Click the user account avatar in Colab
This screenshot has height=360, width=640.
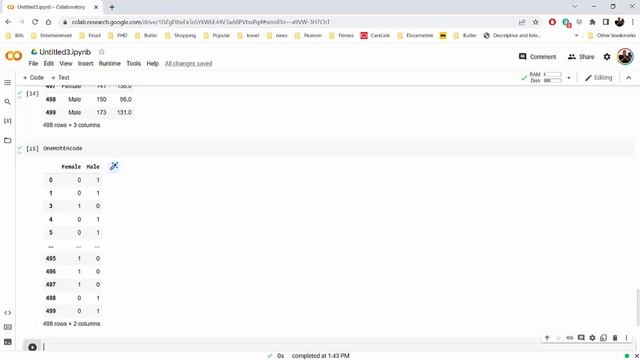(x=625, y=56)
